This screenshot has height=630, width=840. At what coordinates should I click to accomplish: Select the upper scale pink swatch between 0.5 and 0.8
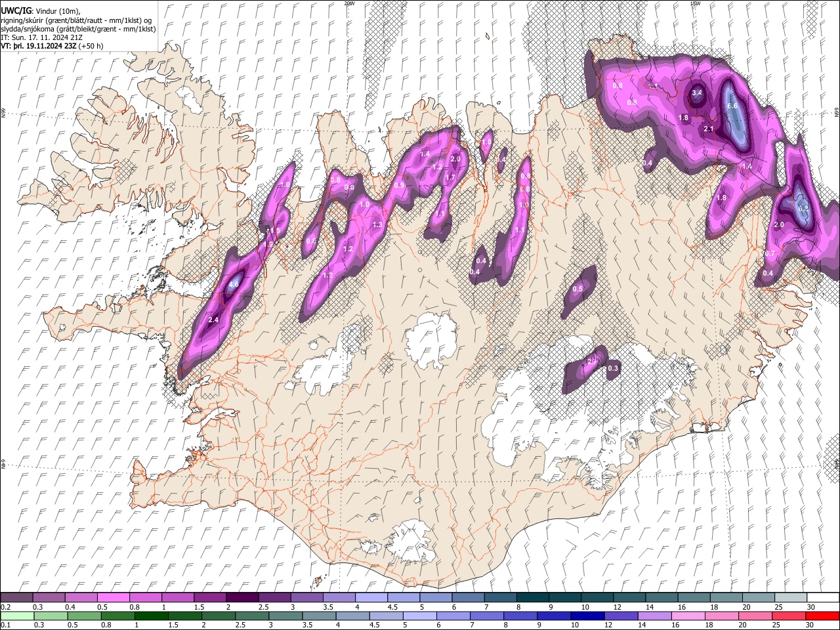pyautogui.click(x=114, y=598)
